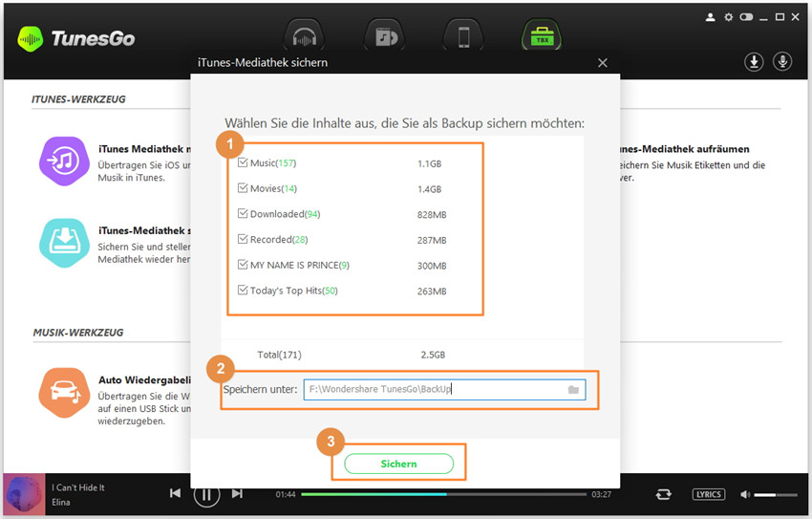This screenshot has height=519, width=812.
Task: Click the total duration 03:27
Action: click(601, 495)
